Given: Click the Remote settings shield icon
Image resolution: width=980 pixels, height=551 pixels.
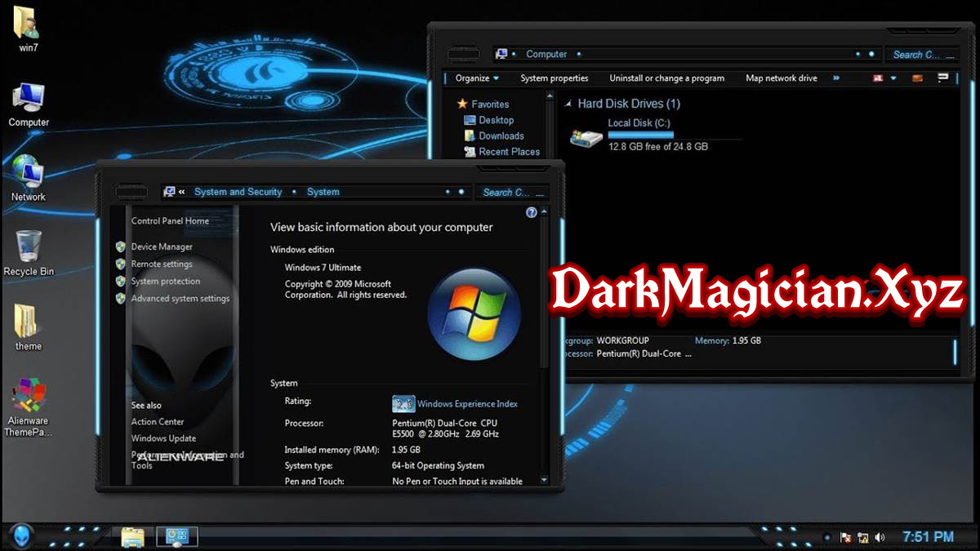Looking at the screenshot, I should [121, 264].
